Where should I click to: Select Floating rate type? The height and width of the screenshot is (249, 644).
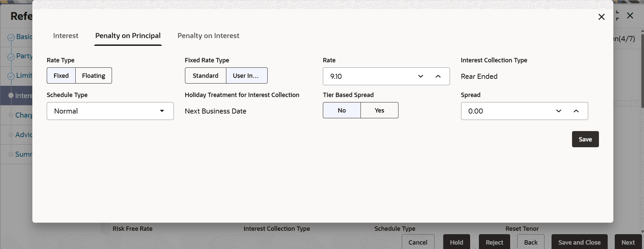coord(93,75)
